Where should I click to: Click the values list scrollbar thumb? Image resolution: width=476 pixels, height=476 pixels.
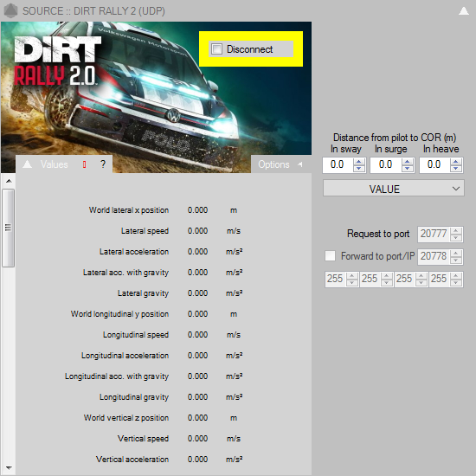coord(8,228)
